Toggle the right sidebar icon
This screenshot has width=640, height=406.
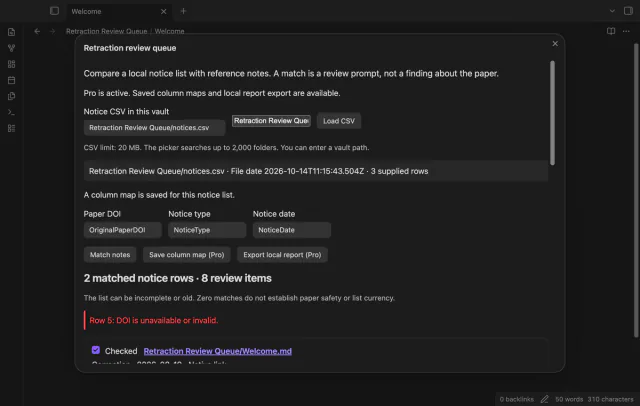click(x=628, y=11)
